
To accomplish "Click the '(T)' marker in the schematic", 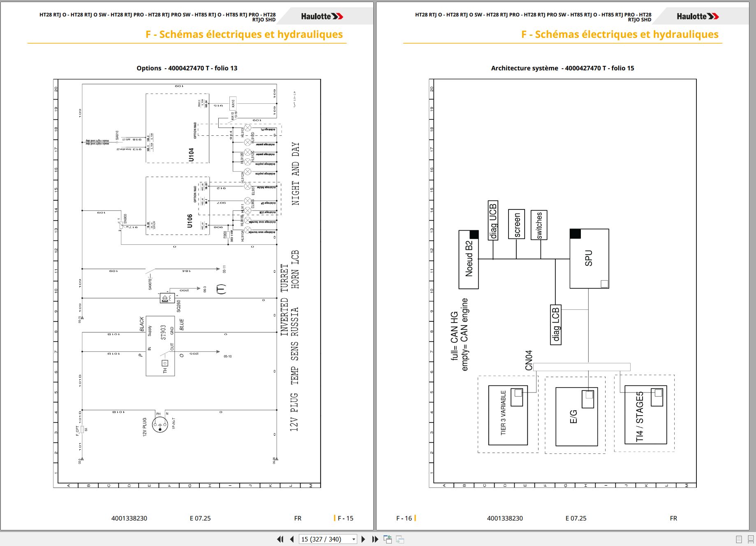I will pyautogui.click(x=221, y=289).
